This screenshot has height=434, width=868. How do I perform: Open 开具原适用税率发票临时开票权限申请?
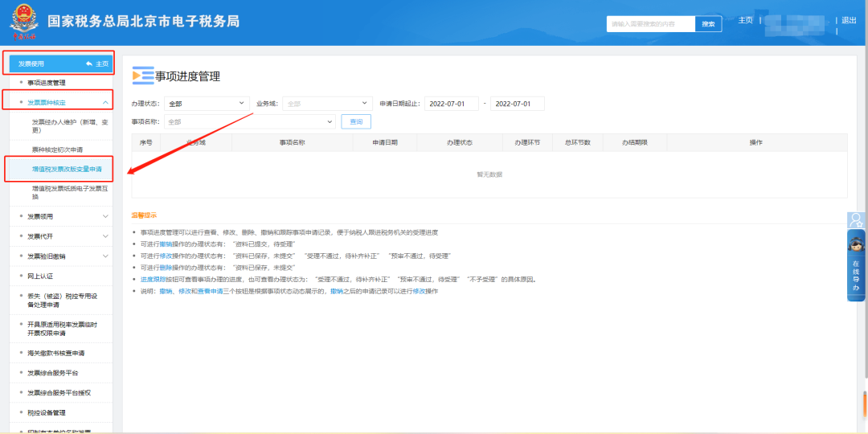[62, 328]
